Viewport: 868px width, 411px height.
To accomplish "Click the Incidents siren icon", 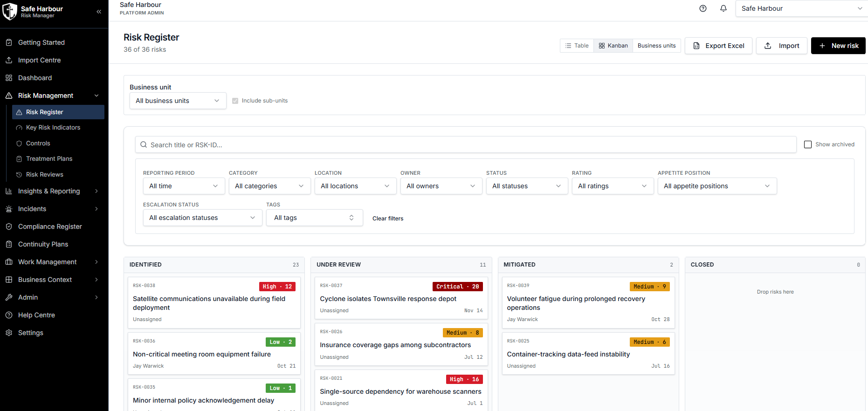I will click(9, 209).
